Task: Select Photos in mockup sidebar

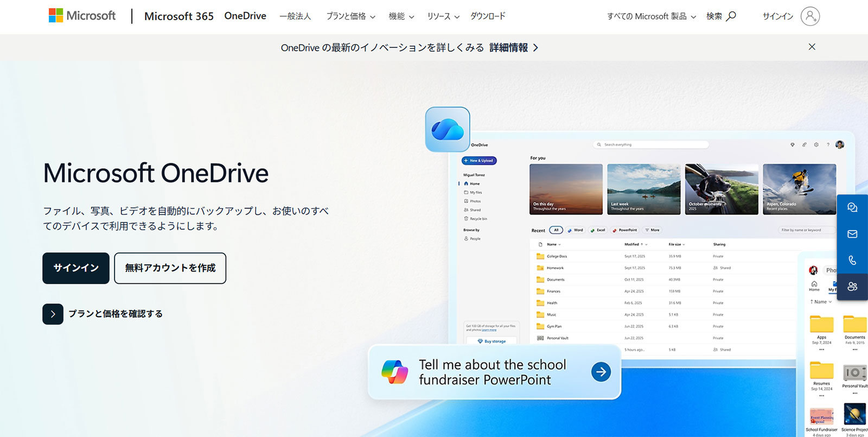Action: pos(473,201)
